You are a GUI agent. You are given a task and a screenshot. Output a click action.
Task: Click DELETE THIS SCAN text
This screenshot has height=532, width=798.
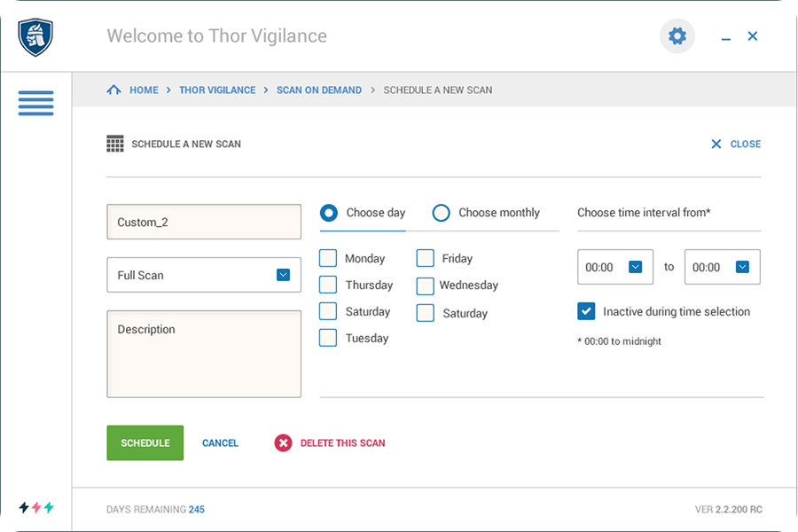coord(342,443)
